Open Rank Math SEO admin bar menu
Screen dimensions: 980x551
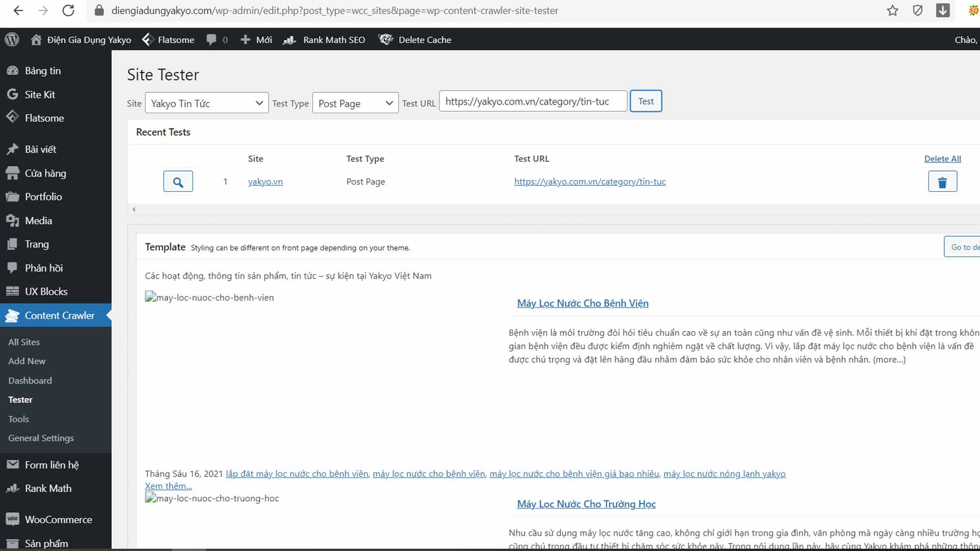click(324, 40)
